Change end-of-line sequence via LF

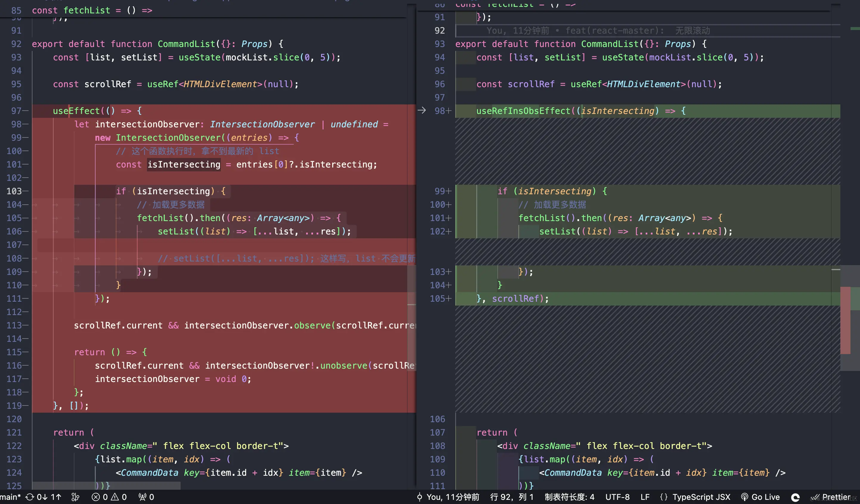(x=645, y=497)
